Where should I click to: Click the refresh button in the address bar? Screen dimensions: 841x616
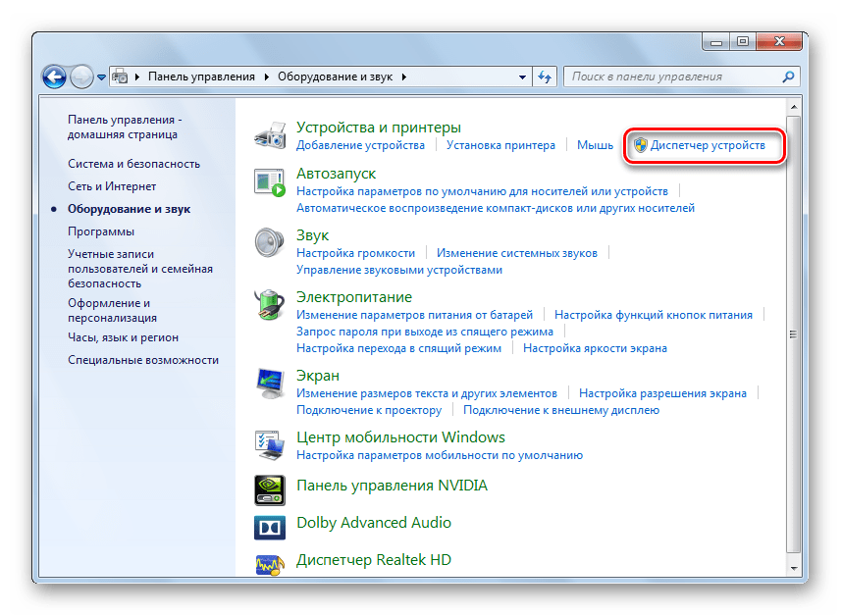coord(546,77)
